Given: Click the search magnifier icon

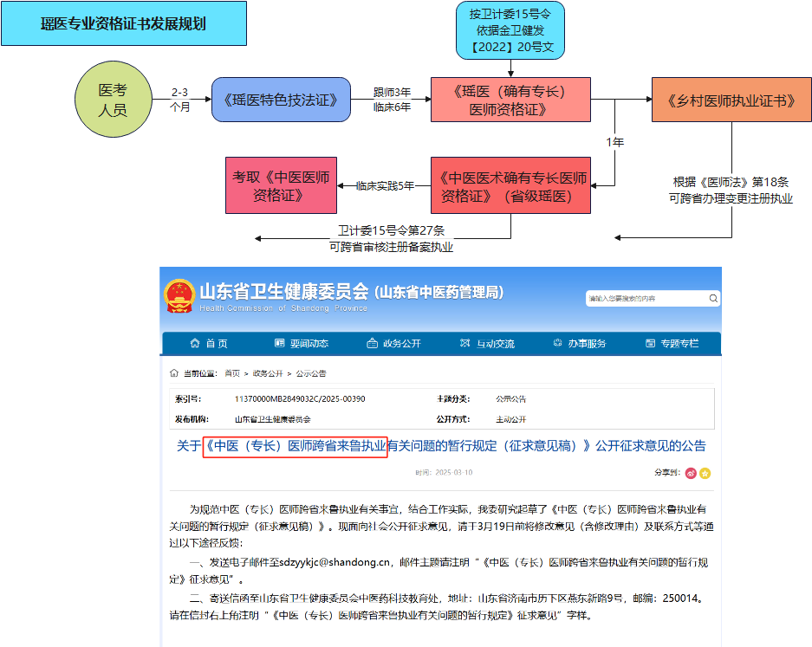Looking at the screenshot, I should point(713,298).
